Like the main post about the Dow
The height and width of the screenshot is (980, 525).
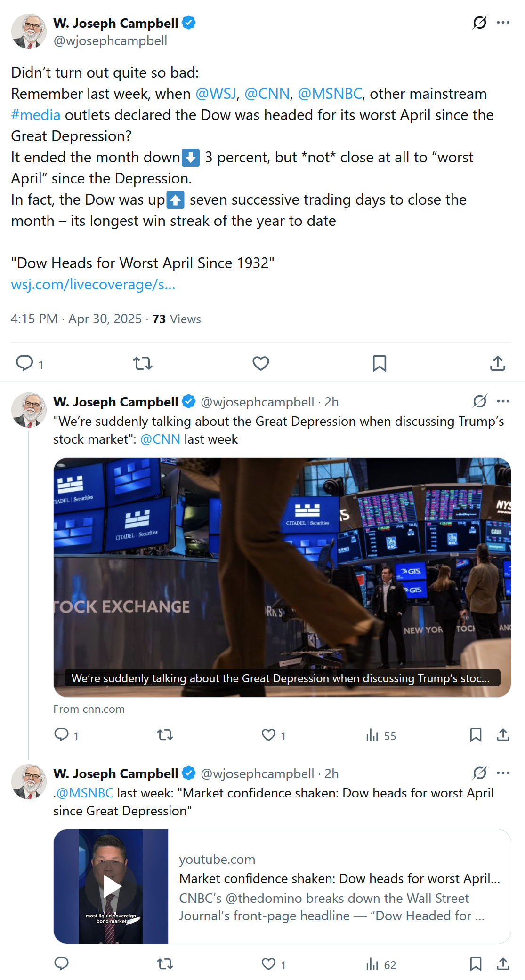(x=261, y=363)
